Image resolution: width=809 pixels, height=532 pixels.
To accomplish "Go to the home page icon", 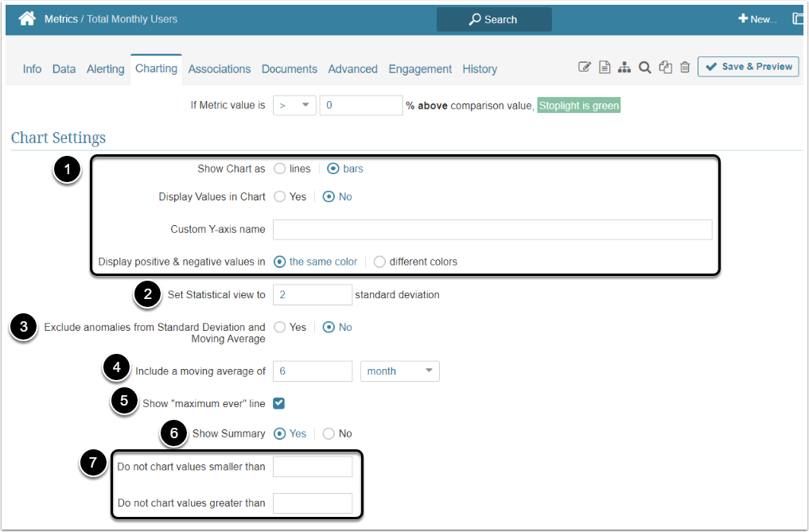I will click(27, 19).
